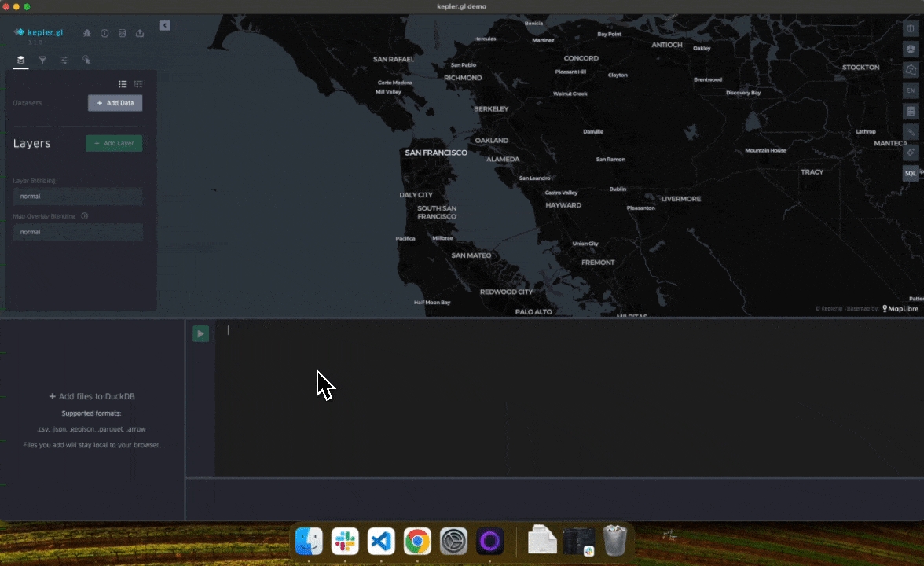Click inside the SQL editor input
Screen dimensions: 924x566
click(x=550, y=393)
